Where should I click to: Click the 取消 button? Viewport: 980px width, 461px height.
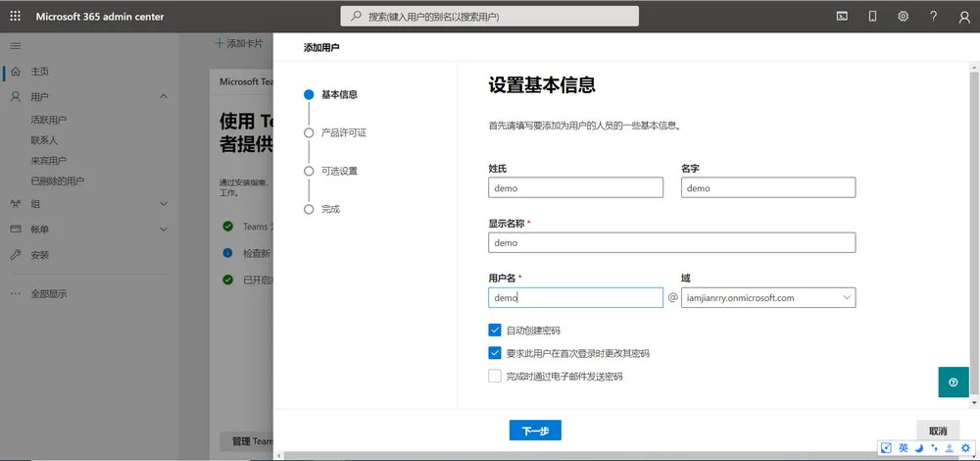(937, 431)
